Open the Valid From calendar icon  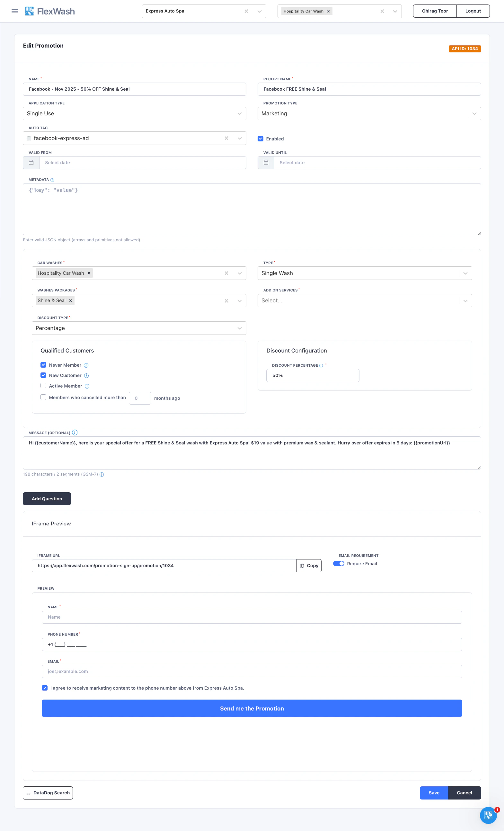(x=31, y=163)
